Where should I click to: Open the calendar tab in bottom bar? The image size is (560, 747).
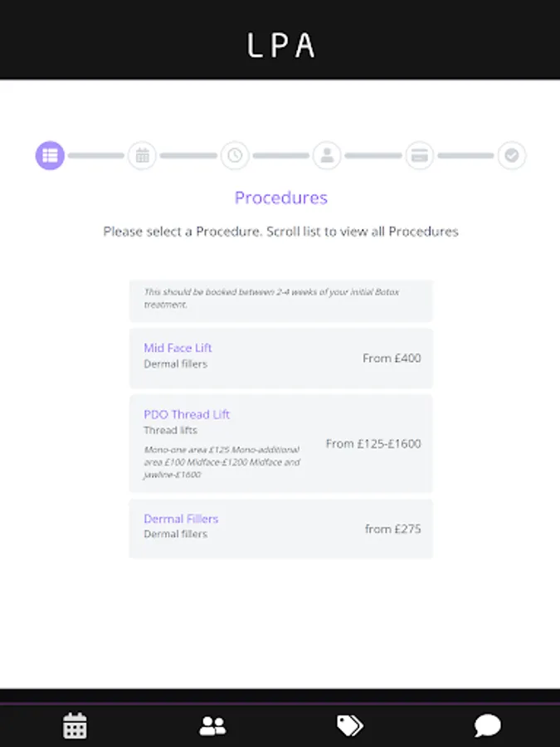coord(75,725)
